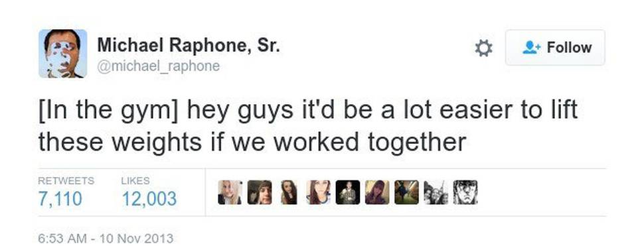Viewport: 644px width, 246px height.
Task: Click the Follow button
Action: (x=555, y=48)
